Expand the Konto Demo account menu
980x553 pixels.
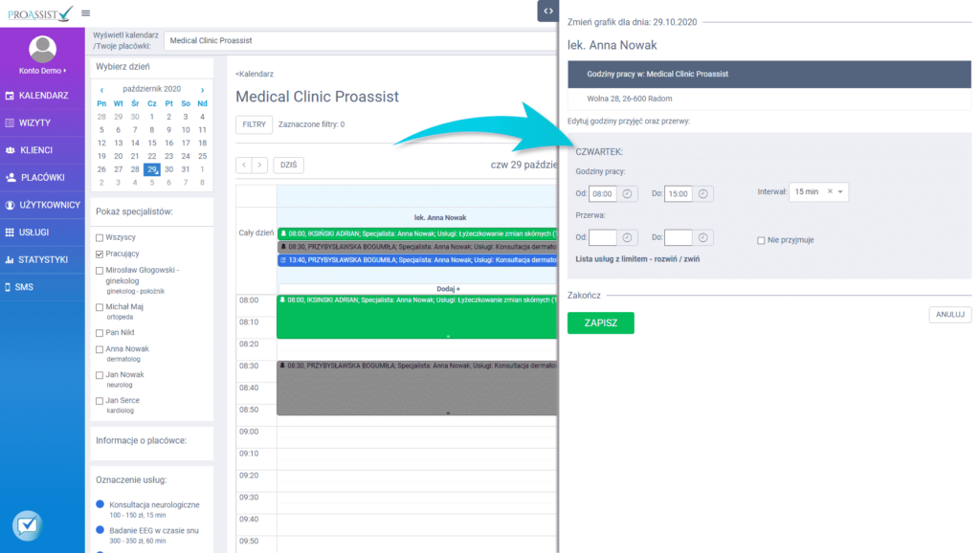[43, 71]
